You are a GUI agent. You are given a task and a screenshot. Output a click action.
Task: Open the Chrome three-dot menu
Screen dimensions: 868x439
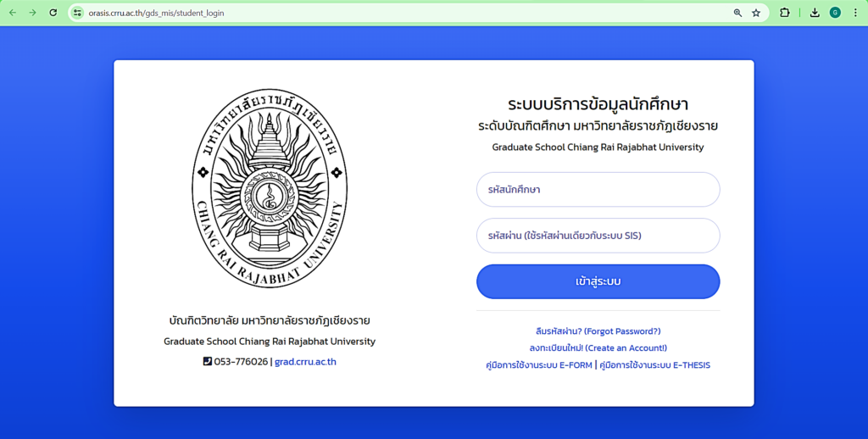tap(855, 13)
